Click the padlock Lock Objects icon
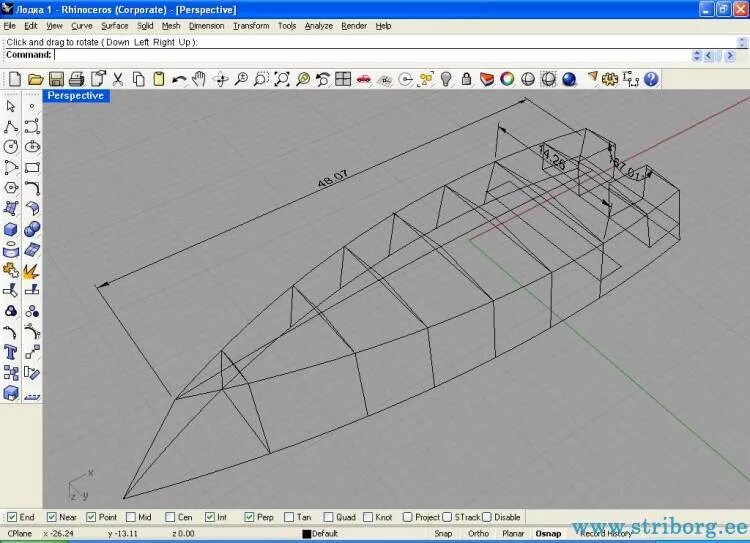The height and width of the screenshot is (543, 750). [x=466, y=79]
